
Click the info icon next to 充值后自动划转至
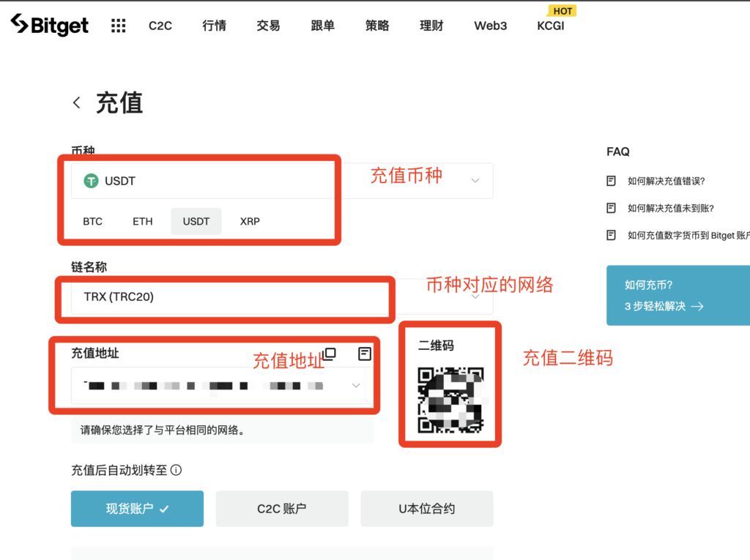176,470
